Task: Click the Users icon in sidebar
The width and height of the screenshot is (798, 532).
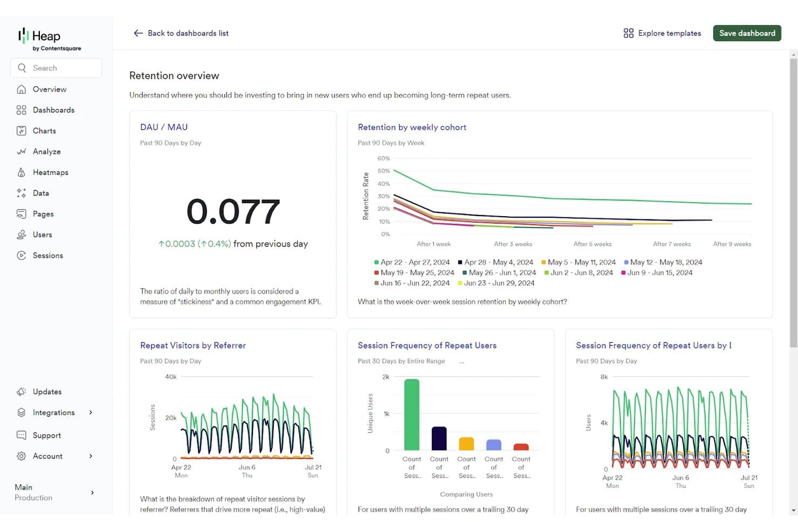Action: [22, 234]
